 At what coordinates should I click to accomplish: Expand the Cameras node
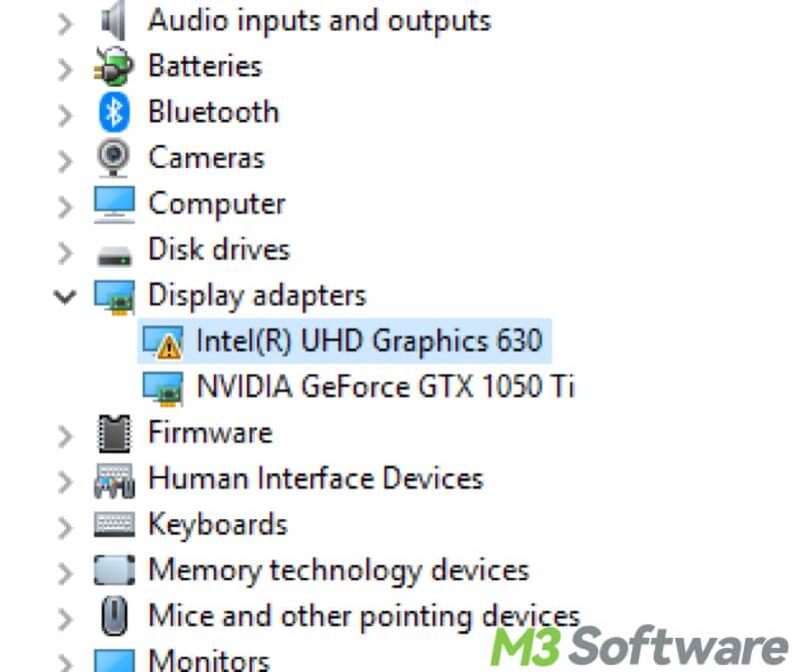click(x=65, y=162)
